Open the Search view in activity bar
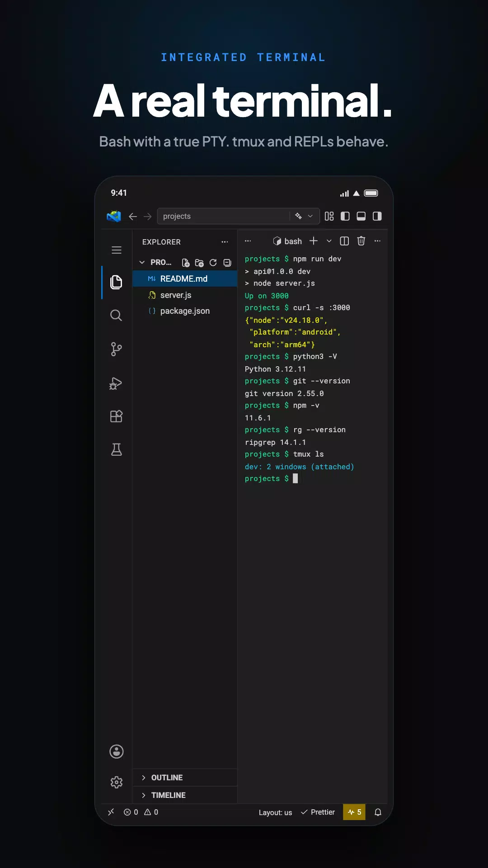Image resolution: width=488 pixels, height=868 pixels. [116, 315]
